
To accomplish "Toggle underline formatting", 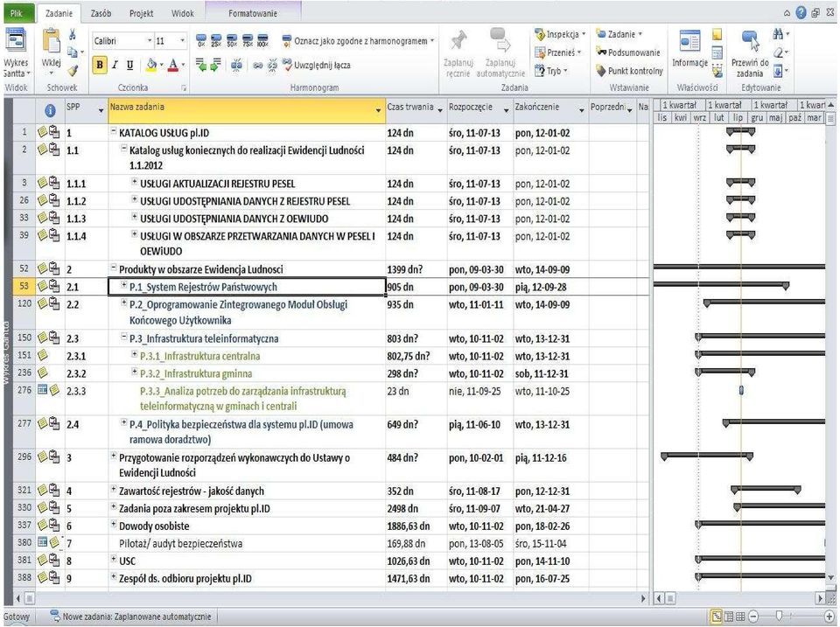I will 129,66.
